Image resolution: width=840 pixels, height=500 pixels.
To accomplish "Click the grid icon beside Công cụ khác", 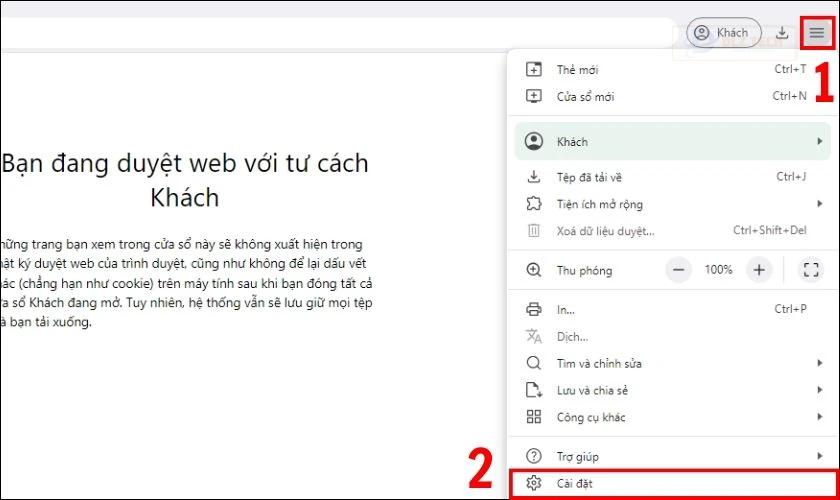I will coord(534,416).
